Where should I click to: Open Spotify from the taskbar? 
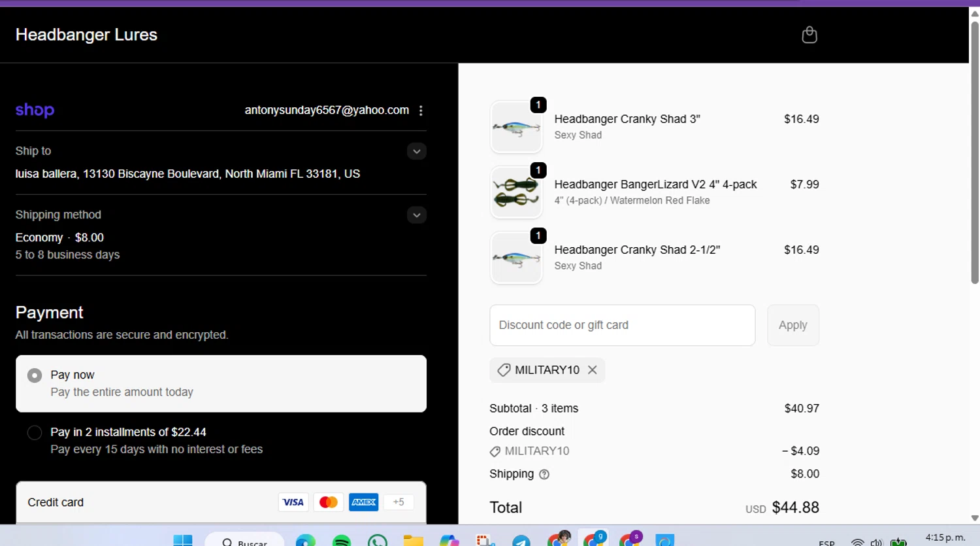click(341, 541)
